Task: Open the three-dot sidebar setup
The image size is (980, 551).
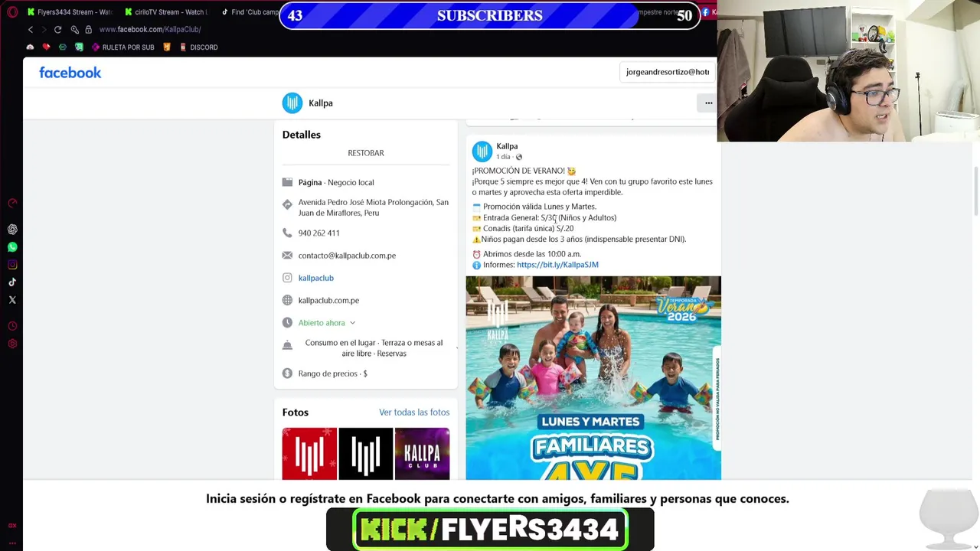Action: 12,543
